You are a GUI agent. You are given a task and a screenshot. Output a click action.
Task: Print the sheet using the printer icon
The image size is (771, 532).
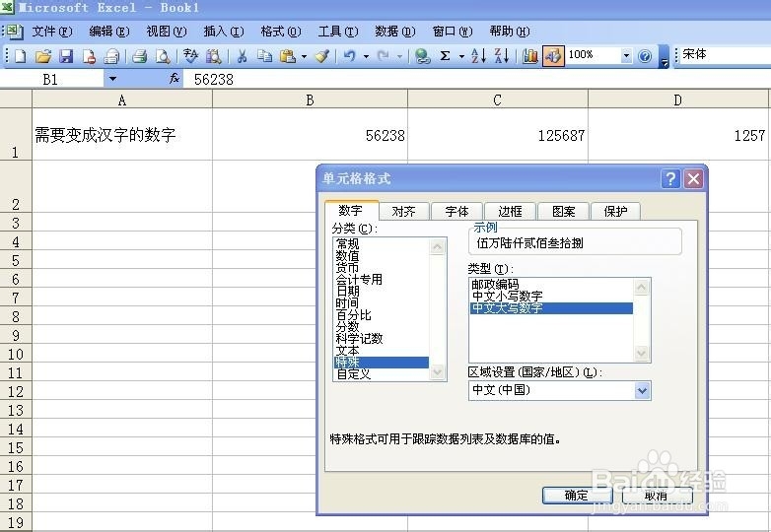(139, 56)
